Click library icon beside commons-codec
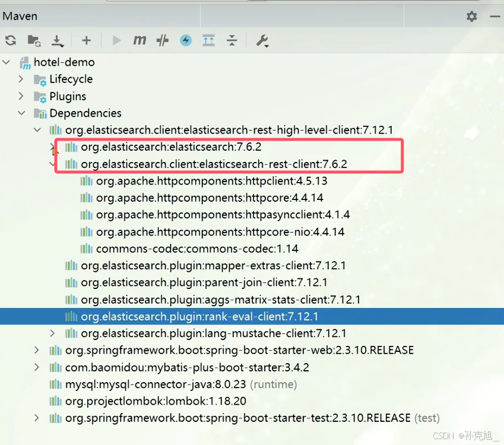The image size is (504, 445). click(86, 249)
